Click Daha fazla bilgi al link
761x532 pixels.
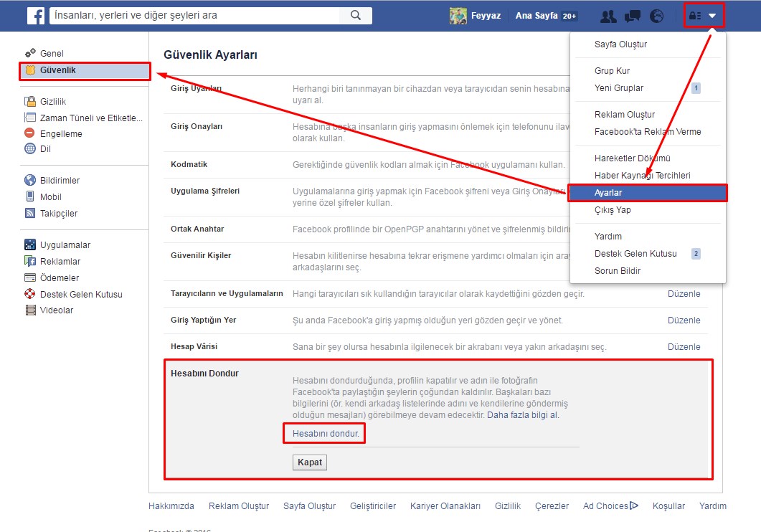[523, 415]
